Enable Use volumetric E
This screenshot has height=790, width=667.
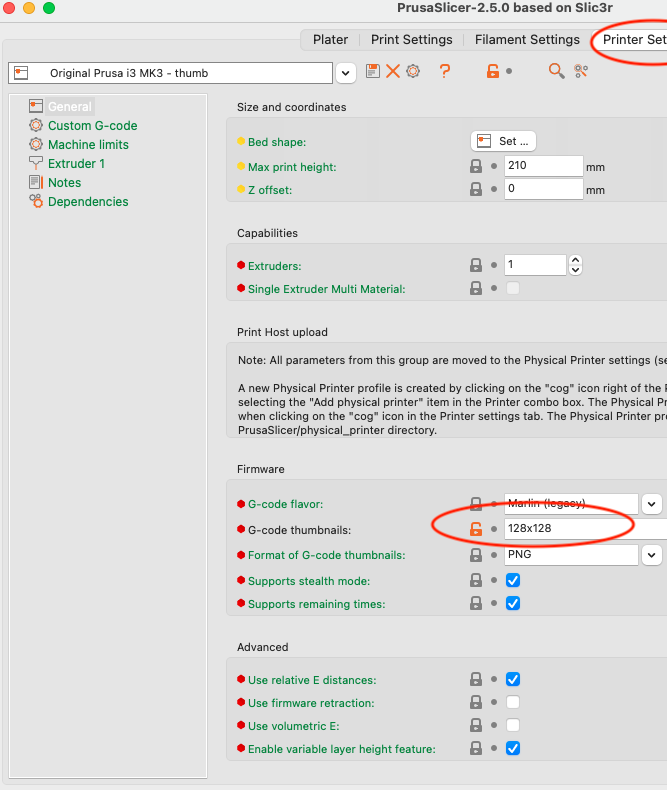[x=513, y=725]
